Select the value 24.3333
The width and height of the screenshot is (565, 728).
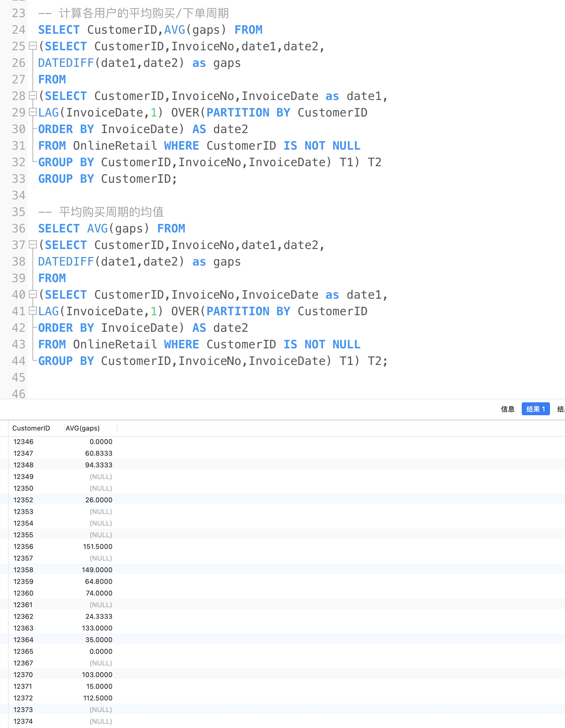coord(99,616)
